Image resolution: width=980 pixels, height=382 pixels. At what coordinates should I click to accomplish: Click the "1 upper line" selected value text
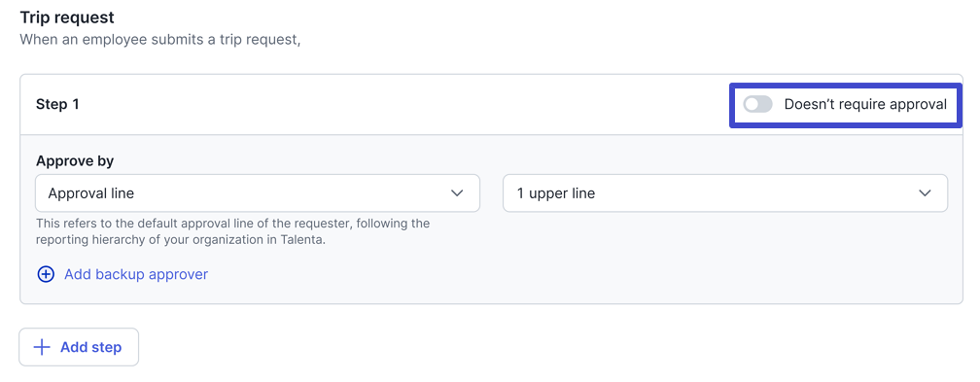click(556, 193)
